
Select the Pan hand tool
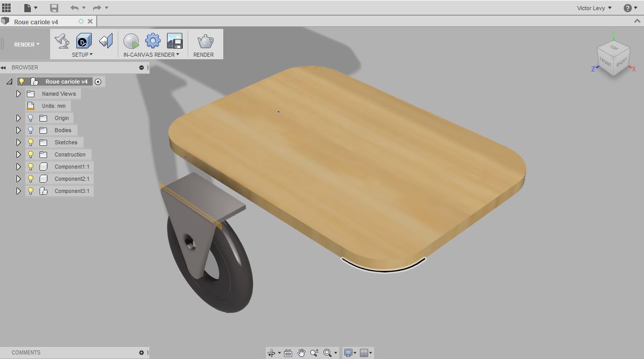pyautogui.click(x=301, y=353)
